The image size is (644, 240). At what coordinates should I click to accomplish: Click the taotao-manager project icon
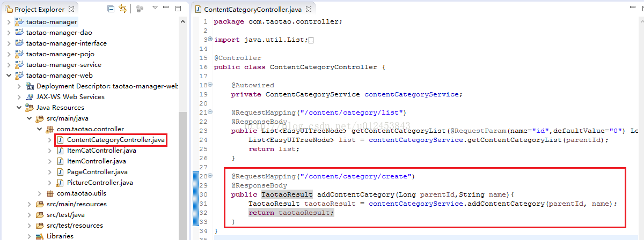(19, 22)
